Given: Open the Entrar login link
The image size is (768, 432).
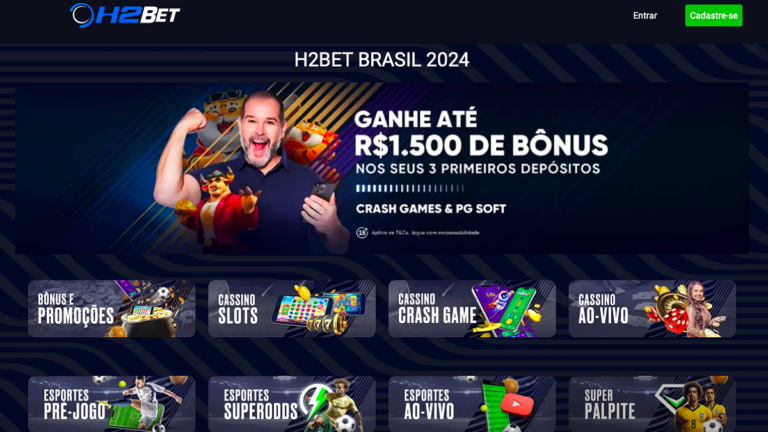Looking at the screenshot, I should tap(645, 16).
